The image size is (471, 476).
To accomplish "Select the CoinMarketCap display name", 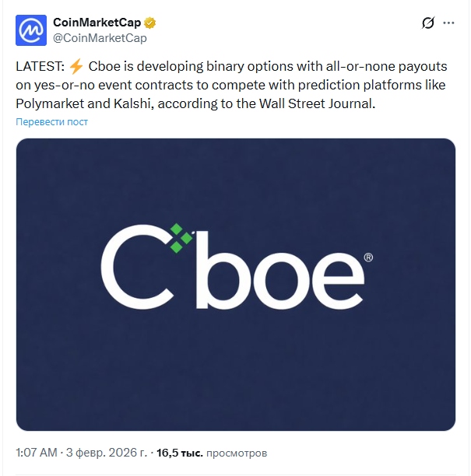I will coord(97,22).
